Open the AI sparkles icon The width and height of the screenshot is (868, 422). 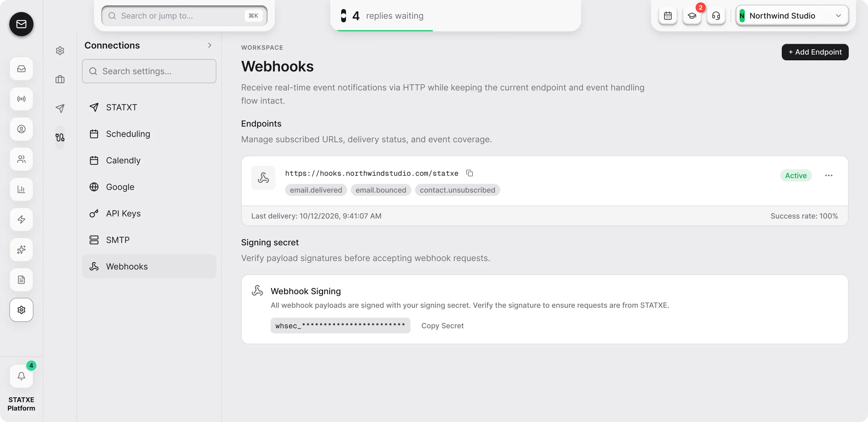coord(21,249)
